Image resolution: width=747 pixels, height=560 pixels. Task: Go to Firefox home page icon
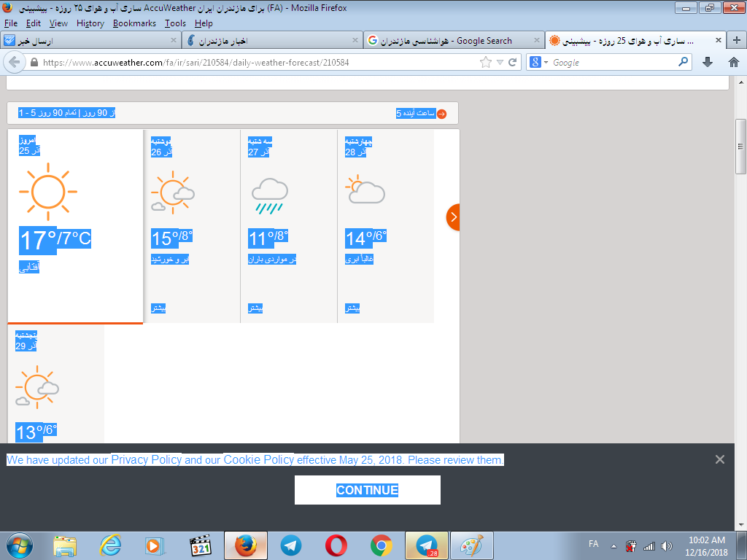click(x=734, y=63)
